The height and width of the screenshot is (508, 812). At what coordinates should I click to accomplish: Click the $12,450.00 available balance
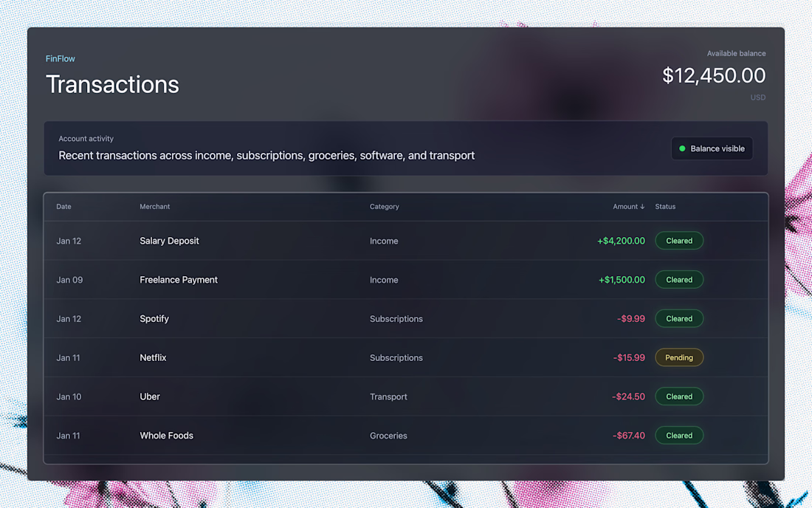tap(714, 75)
